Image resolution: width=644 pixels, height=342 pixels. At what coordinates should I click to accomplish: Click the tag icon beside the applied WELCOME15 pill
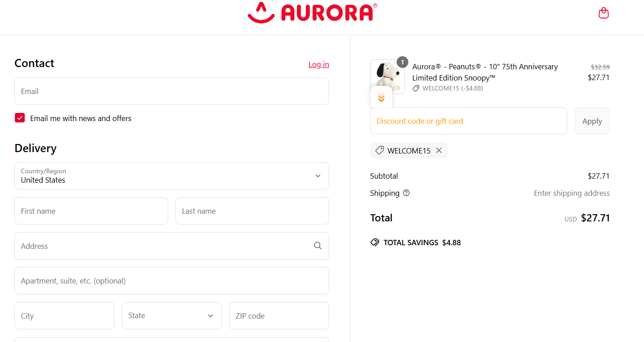(379, 150)
